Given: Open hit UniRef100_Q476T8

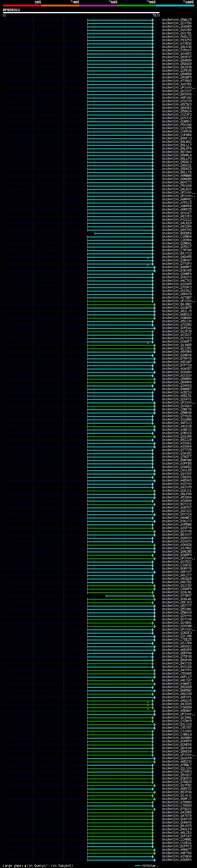Looking at the screenshot, I should pos(177,816).
